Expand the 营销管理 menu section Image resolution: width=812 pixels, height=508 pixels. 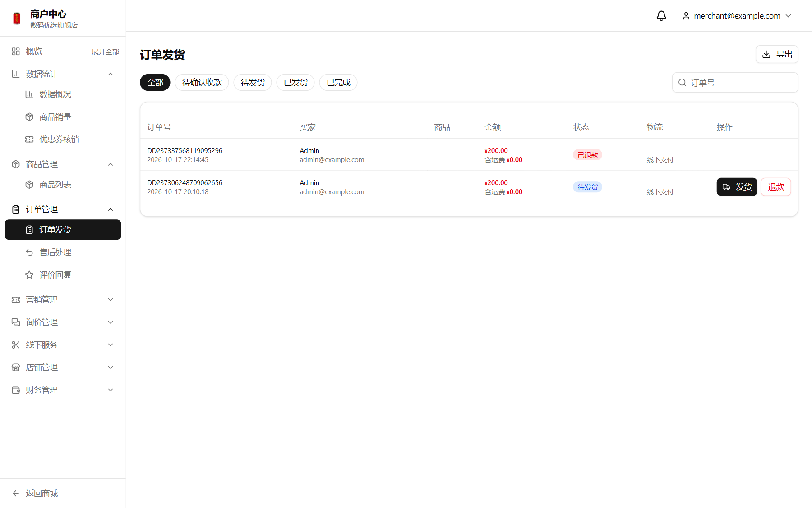[63, 300]
